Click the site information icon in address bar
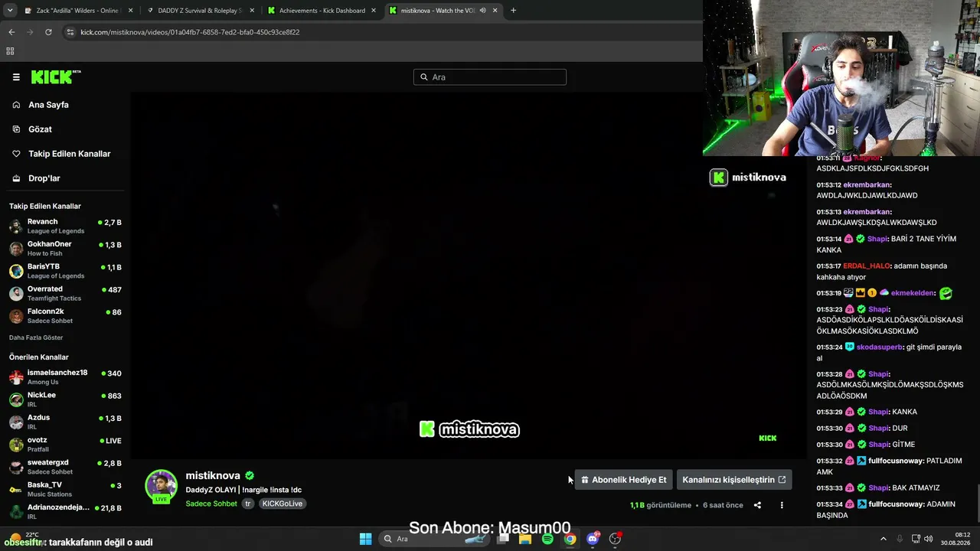 tap(70, 32)
